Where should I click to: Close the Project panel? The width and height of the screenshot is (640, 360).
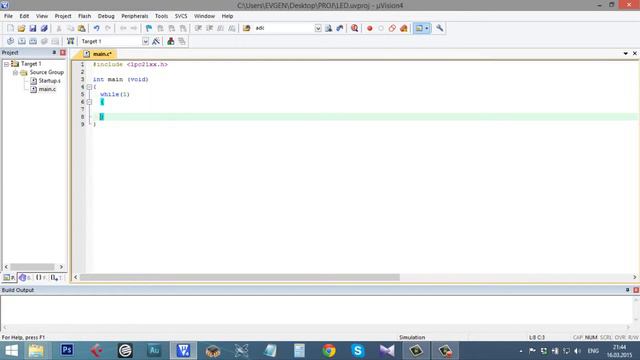coord(62,53)
